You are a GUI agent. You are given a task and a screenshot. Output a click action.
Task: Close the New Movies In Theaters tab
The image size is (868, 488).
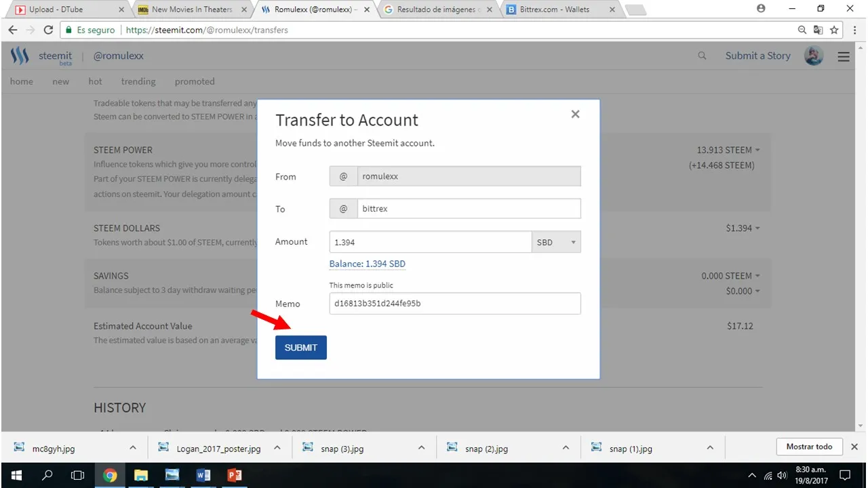pyautogui.click(x=244, y=9)
